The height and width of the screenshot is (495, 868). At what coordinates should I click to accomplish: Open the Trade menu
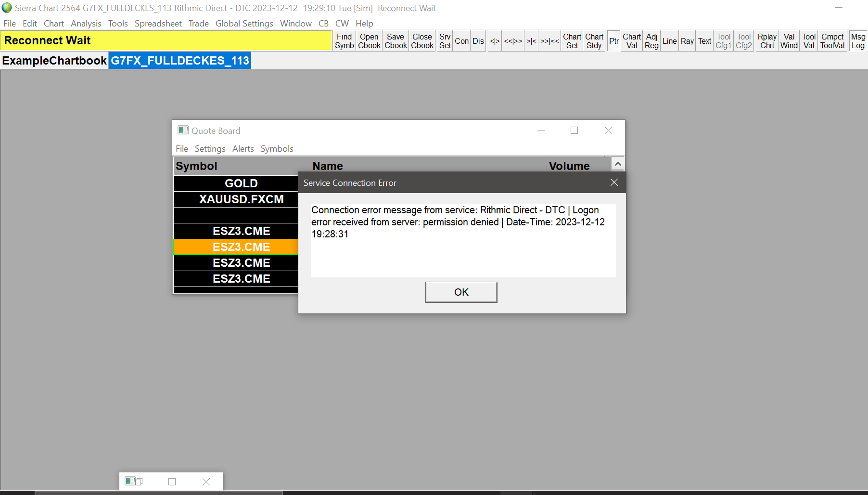[199, 24]
